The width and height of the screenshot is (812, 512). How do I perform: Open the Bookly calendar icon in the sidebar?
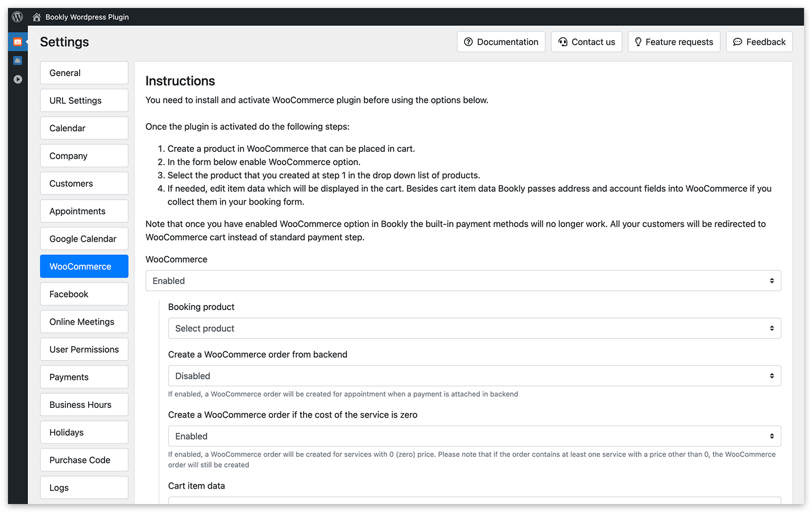coord(18,42)
